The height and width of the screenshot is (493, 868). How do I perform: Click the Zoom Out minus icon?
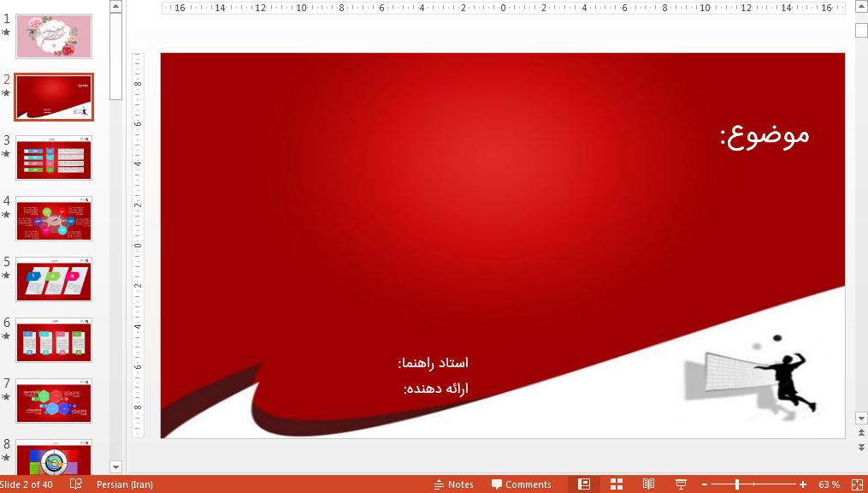(704, 484)
